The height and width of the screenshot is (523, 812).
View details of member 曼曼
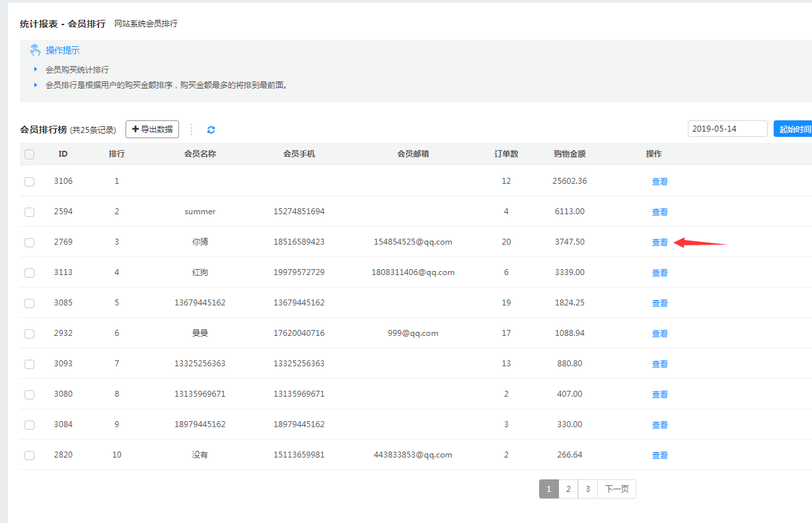[x=659, y=334]
